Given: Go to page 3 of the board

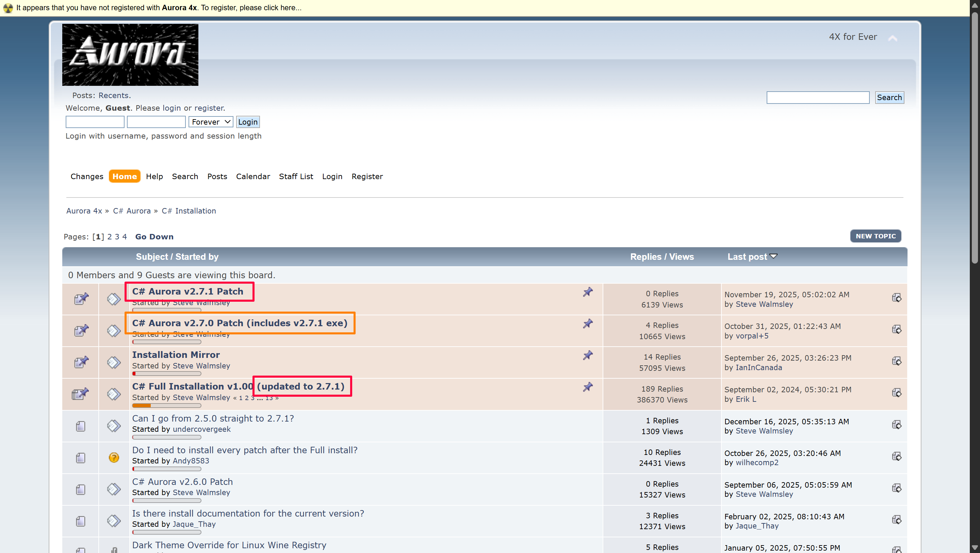Looking at the screenshot, I should [x=117, y=236].
